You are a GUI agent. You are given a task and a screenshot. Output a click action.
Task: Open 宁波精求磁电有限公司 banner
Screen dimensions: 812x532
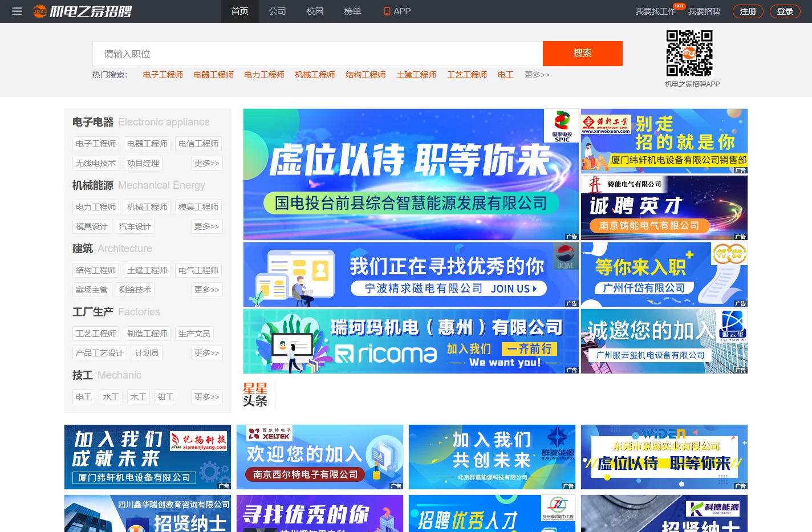[x=411, y=275]
